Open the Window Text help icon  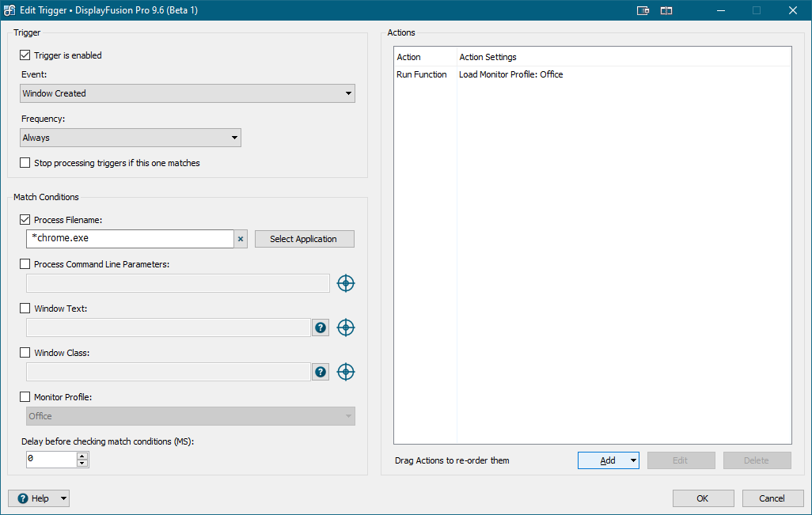[321, 328]
